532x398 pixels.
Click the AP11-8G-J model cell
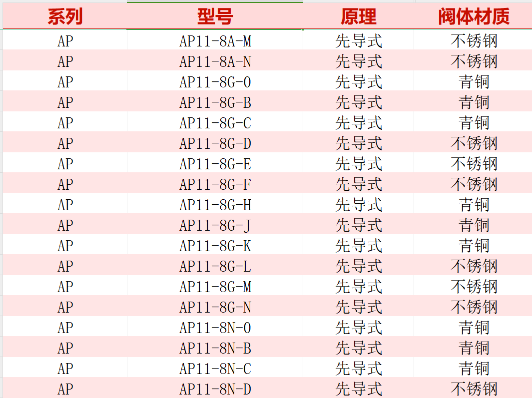pos(215,225)
